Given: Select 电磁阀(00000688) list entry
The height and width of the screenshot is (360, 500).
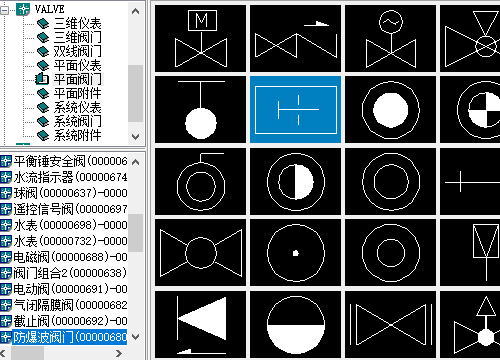Looking at the screenshot, I should [70, 257].
